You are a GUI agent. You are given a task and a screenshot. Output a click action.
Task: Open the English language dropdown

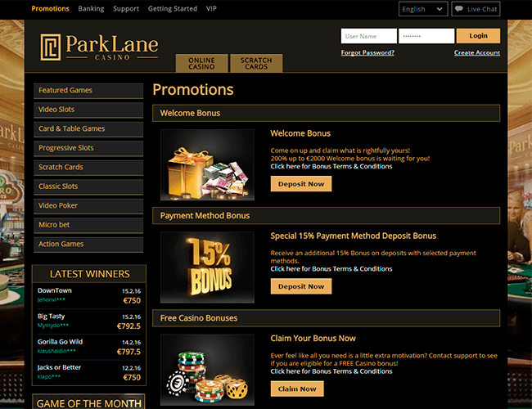click(423, 9)
